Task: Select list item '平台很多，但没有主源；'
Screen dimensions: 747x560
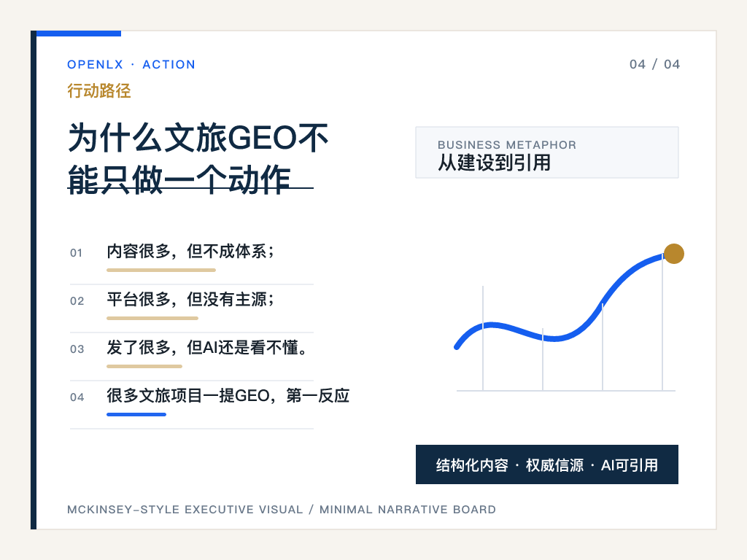Action: click(x=190, y=299)
